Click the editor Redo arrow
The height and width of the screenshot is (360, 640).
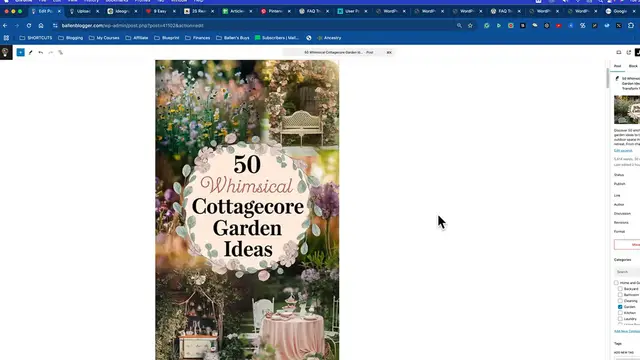tap(51, 52)
